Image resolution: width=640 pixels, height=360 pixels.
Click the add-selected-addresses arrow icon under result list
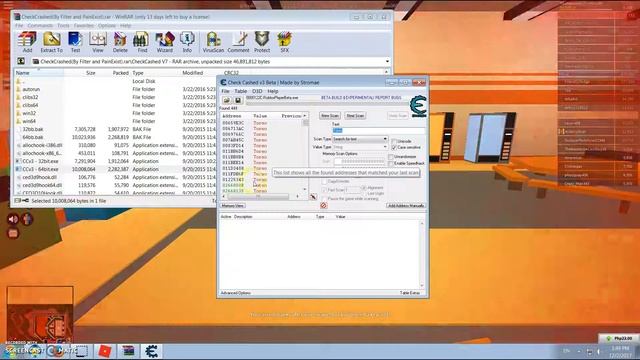click(x=313, y=197)
